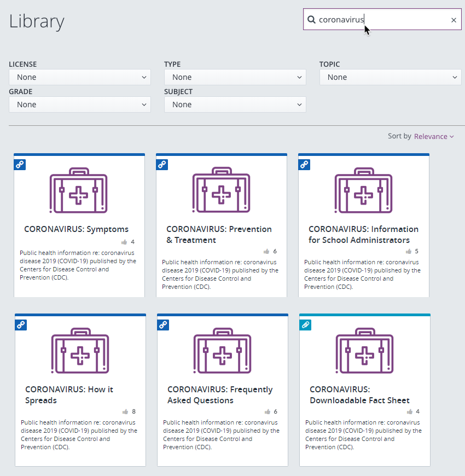Like the Prevention & Treatment resource thumbs-up
465x476 pixels.
click(x=266, y=251)
